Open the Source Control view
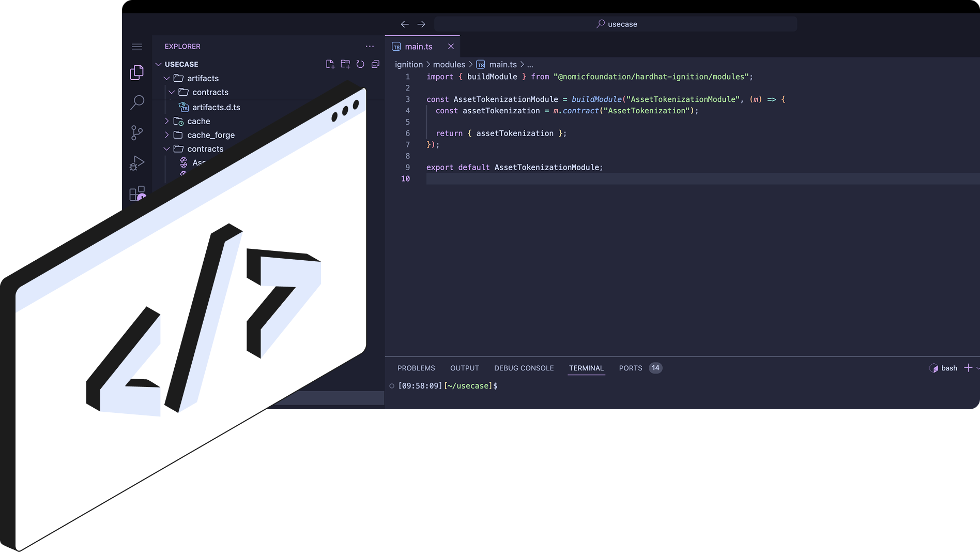This screenshot has width=980, height=552. 137,132
